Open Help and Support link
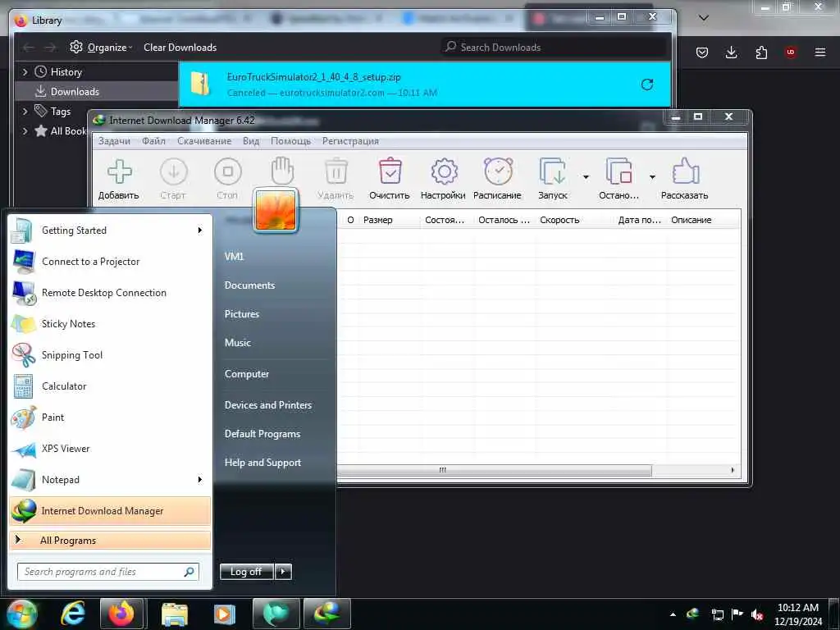The height and width of the screenshot is (630, 840). pyautogui.click(x=262, y=463)
